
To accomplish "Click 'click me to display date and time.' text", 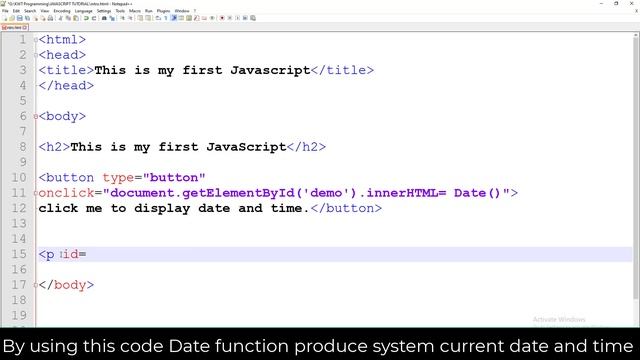I will click(174, 208).
